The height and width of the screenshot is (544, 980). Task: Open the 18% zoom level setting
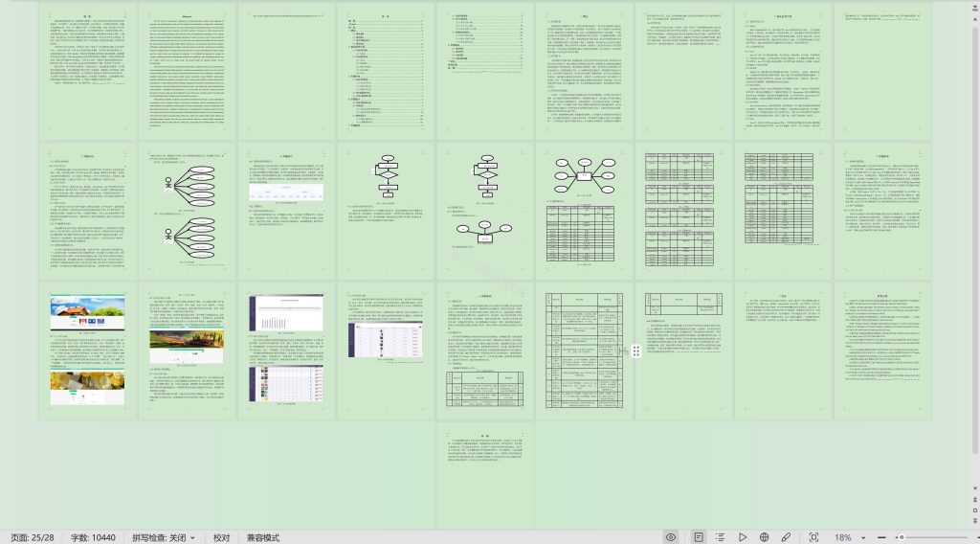click(842, 537)
